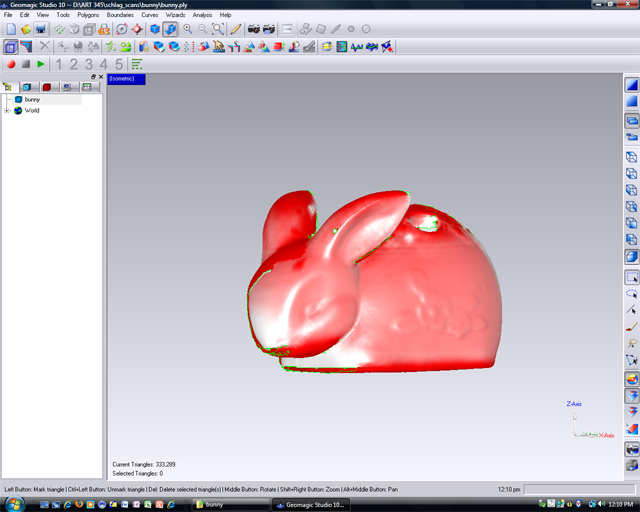Open the Wizards menu
The image size is (640, 512).
point(176,15)
